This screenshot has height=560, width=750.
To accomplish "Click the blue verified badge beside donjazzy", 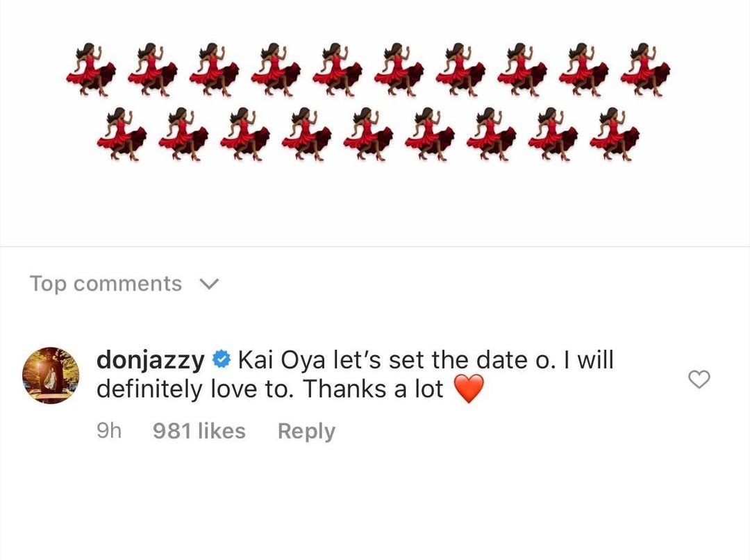I will (221, 360).
